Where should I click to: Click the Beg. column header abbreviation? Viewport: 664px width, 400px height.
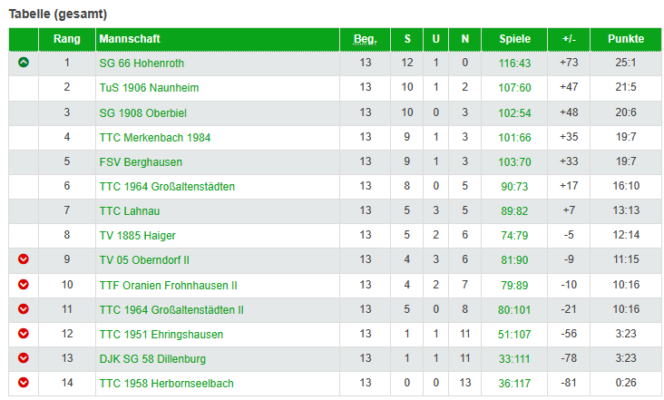coord(365,39)
